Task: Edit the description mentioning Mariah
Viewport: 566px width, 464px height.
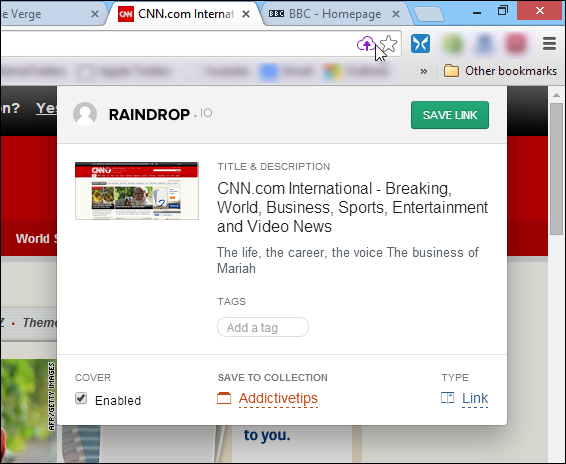Action: [x=348, y=260]
